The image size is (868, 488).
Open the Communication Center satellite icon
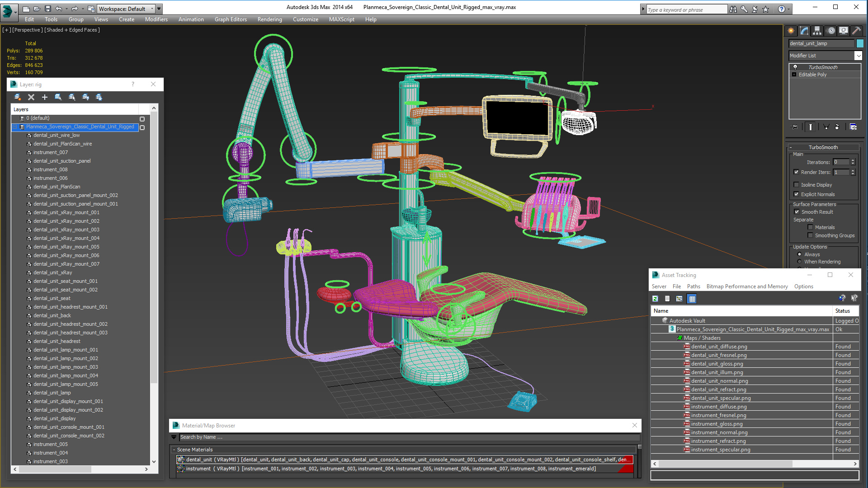click(x=755, y=9)
